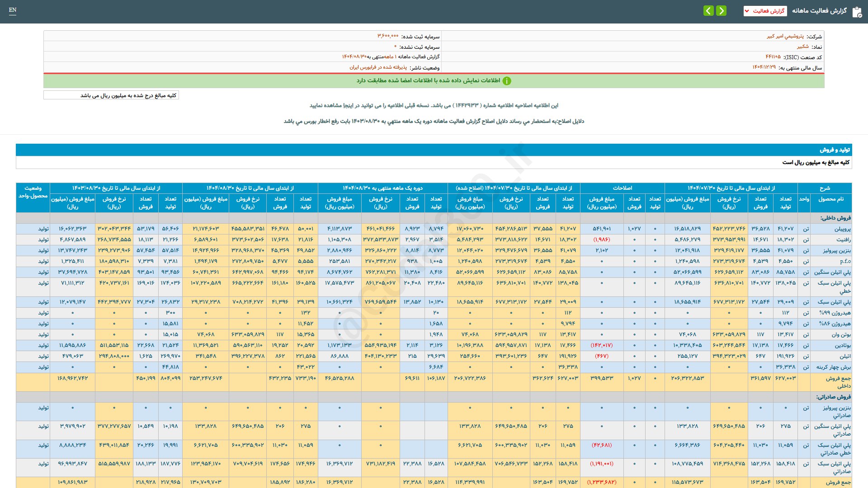Image resolution: width=868 pixels, height=488 pixels.
Task: Click the green info icon in banner
Action: 507,81
